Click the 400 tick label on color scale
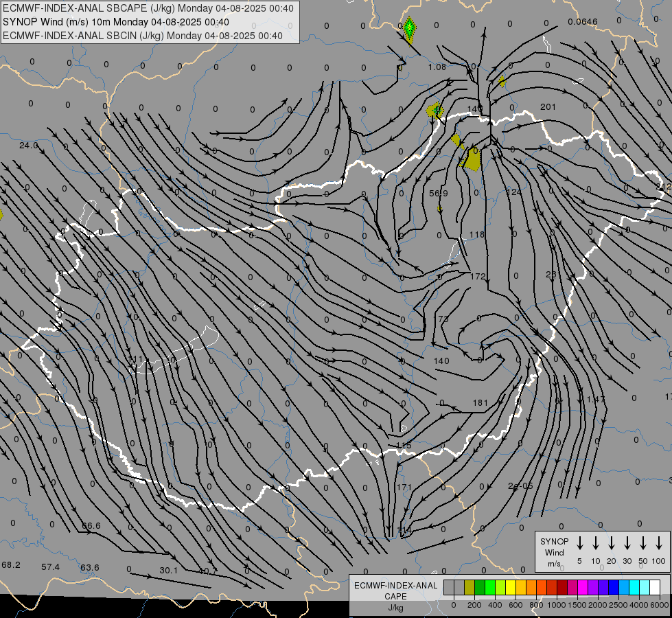The height and width of the screenshot is (618, 672). click(x=495, y=605)
